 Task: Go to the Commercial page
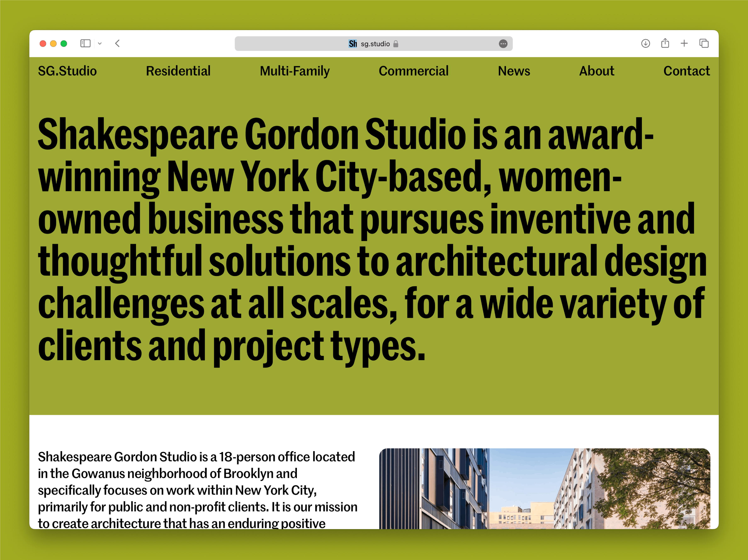tap(413, 71)
